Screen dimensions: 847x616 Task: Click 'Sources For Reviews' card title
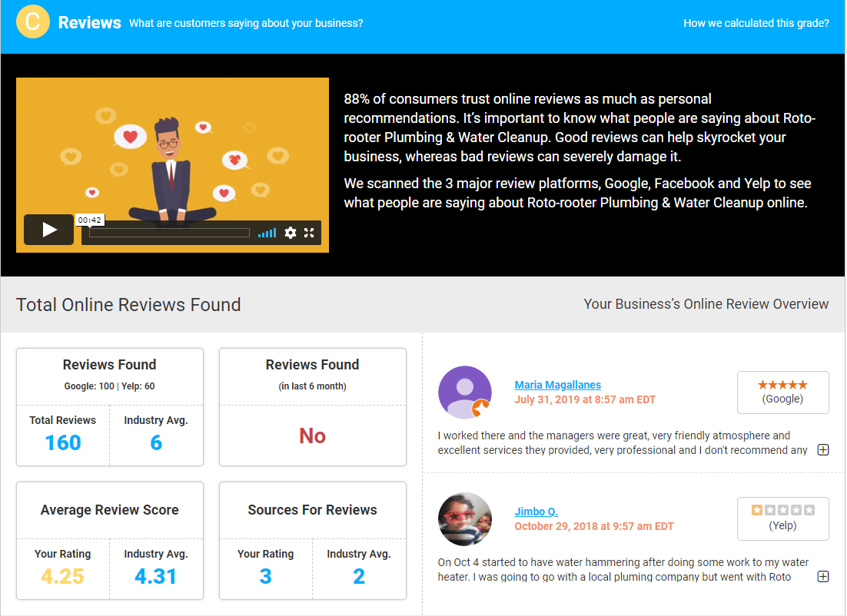(312, 510)
